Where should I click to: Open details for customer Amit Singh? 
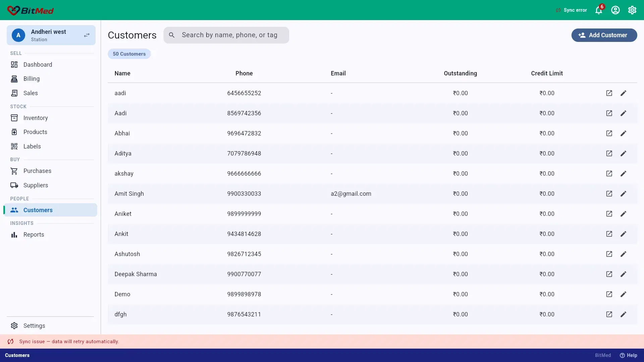coord(609,194)
